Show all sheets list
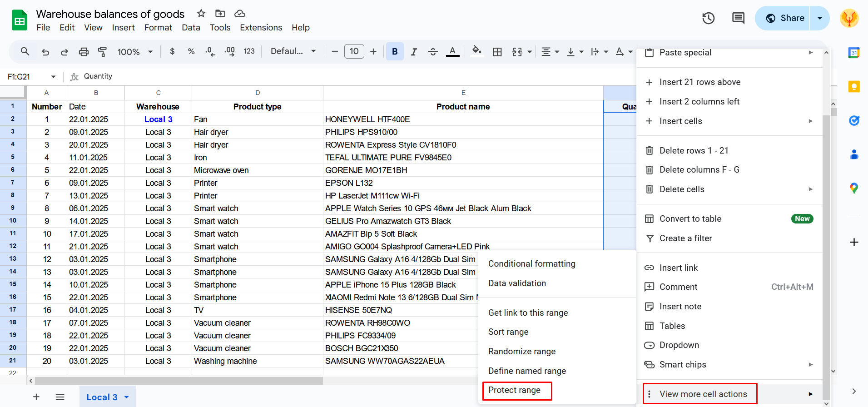Viewport: 868px width, 407px height. [60, 397]
